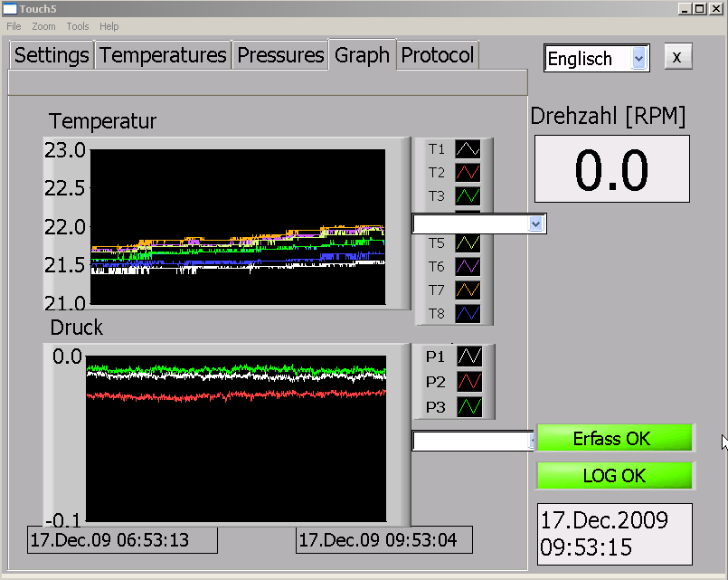Click the P2 red pressure legend icon
The width and height of the screenshot is (728, 580).
click(469, 382)
